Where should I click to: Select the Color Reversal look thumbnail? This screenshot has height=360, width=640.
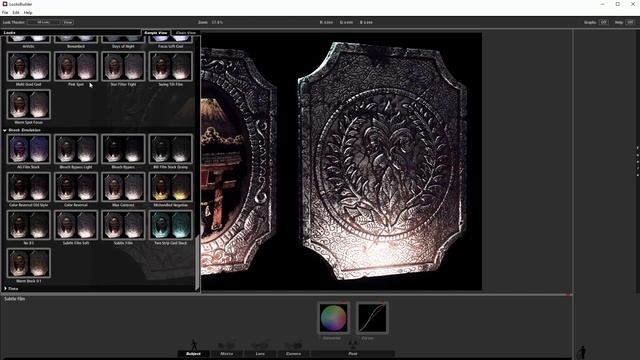click(76, 187)
